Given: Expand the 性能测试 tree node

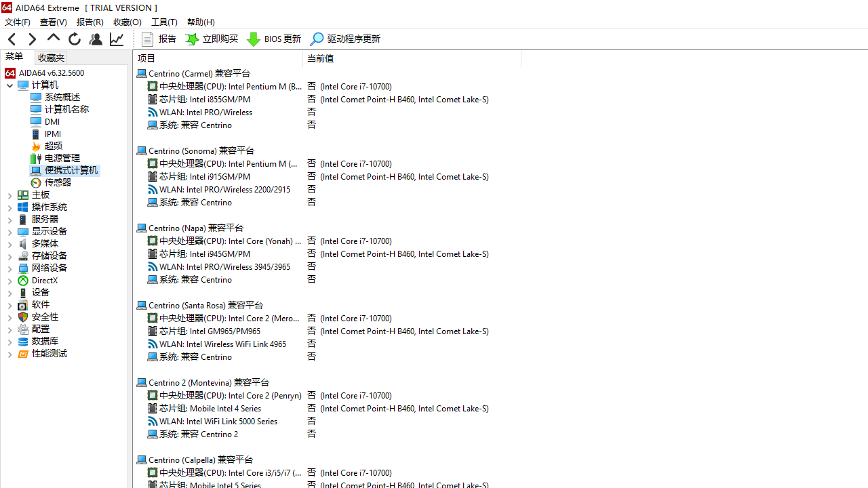Looking at the screenshot, I should click(x=9, y=354).
